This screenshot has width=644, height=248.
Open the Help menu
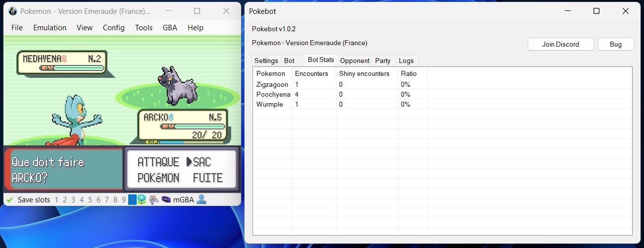(196, 28)
